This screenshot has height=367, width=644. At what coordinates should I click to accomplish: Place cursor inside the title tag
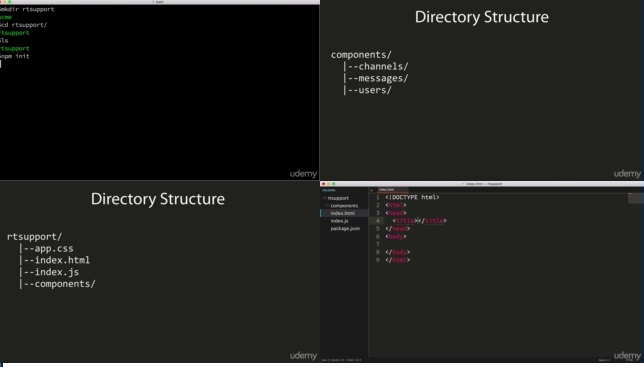pyautogui.click(x=418, y=221)
